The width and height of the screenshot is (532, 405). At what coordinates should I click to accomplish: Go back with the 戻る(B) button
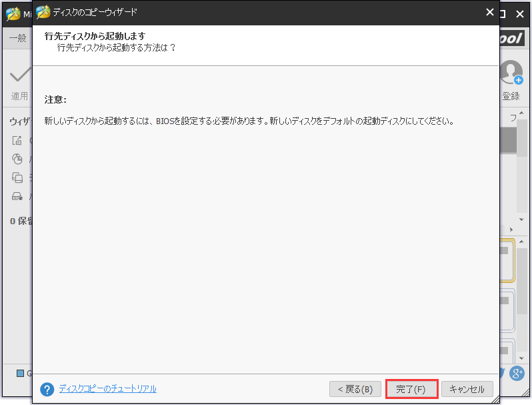click(x=355, y=389)
